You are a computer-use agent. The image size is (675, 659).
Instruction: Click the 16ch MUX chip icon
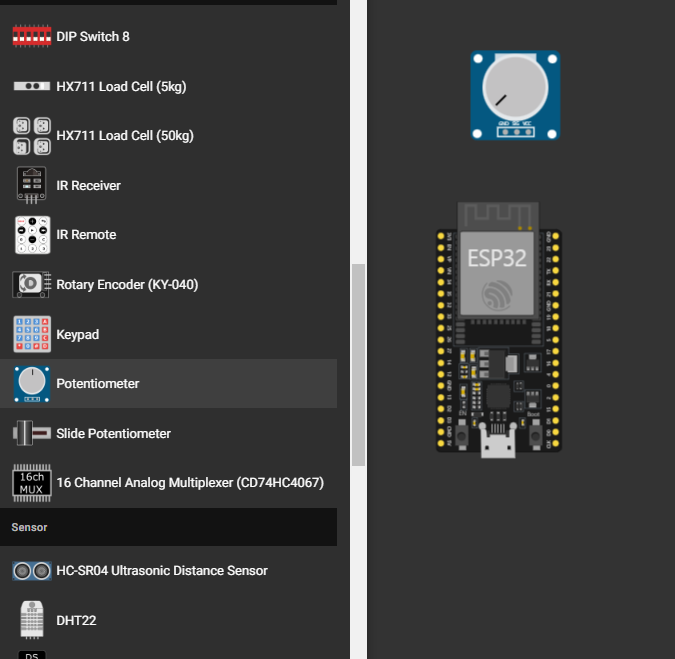[x=32, y=483]
